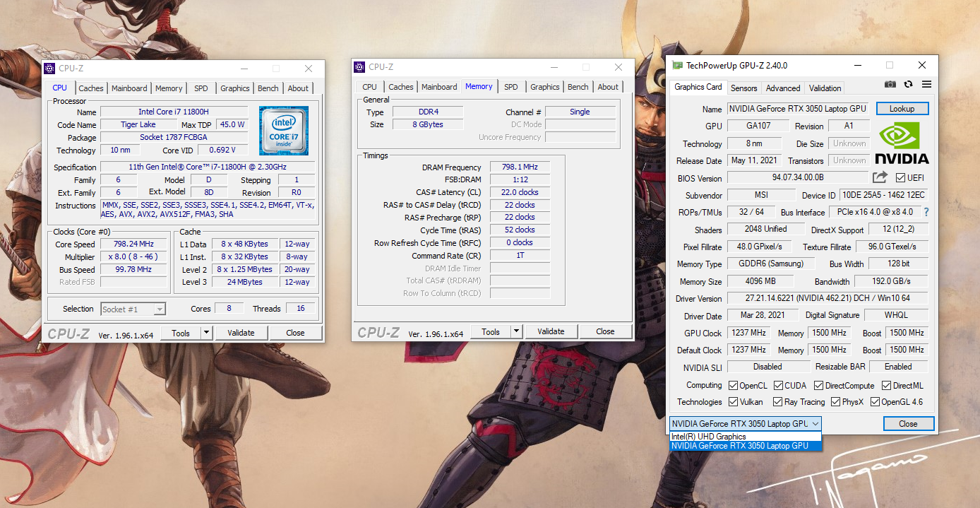Click GPU Name field in GPU-Z
Viewport: 980px width, 508px height.
click(x=799, y=109)
